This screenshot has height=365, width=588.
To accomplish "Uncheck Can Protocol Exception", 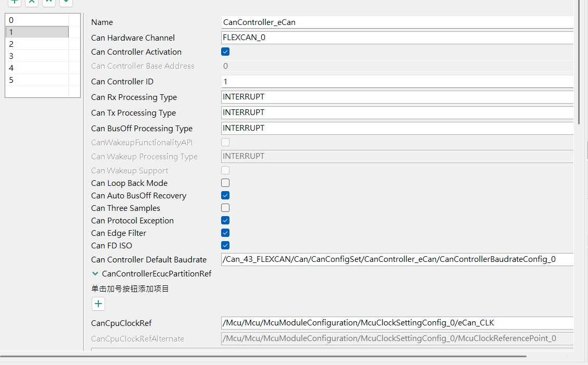I will coord(225,220).
